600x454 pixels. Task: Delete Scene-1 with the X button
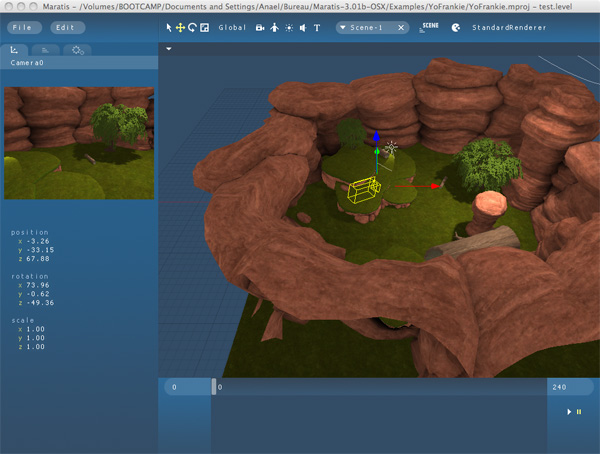coord(401,28)
